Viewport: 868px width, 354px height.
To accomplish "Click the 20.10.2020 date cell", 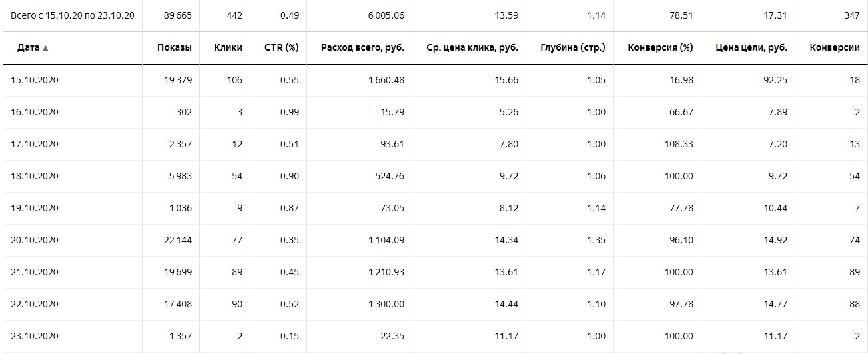I will pyautogui.click(x=35, y=240).
